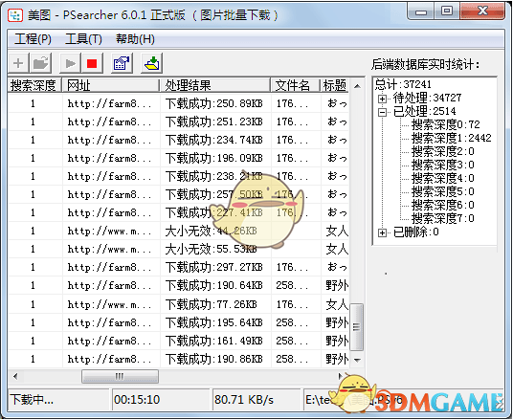The image size is (513, 420).
Task: Select 搜索深度0:72 tree item
Action: (446, 124)
